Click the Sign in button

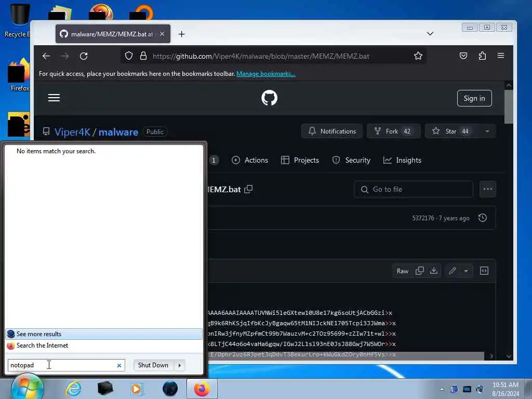pyautogui.click(x=474, y=98)
